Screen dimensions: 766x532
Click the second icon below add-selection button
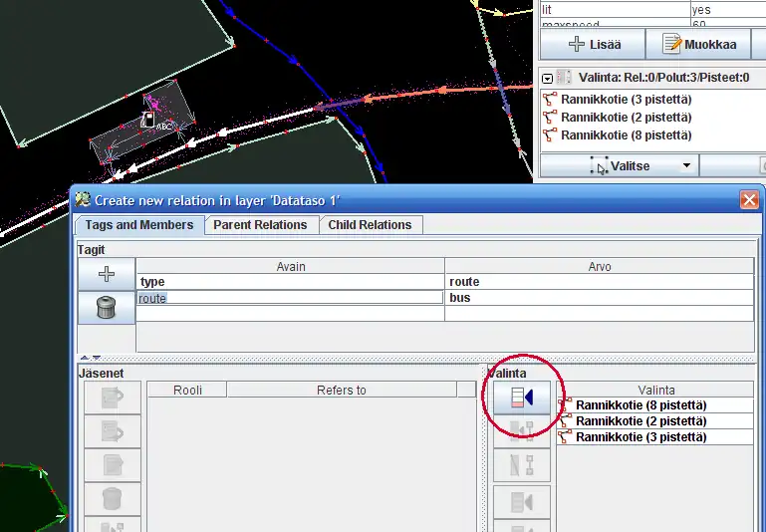pyautogui.click(x=521, y=430)
